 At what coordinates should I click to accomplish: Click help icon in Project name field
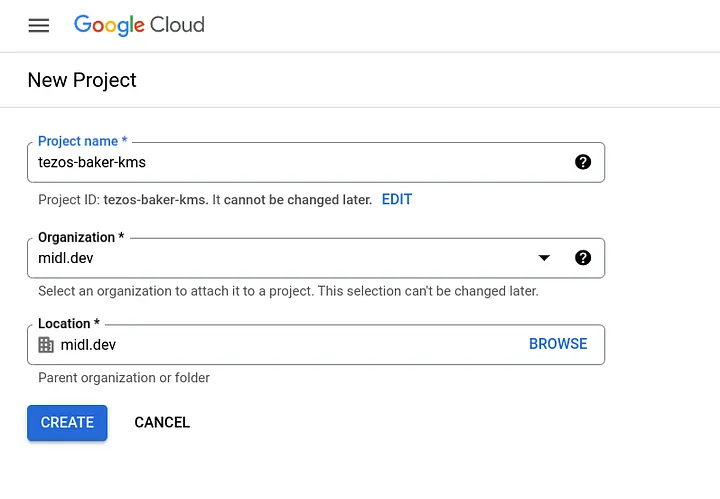[583, 162]
